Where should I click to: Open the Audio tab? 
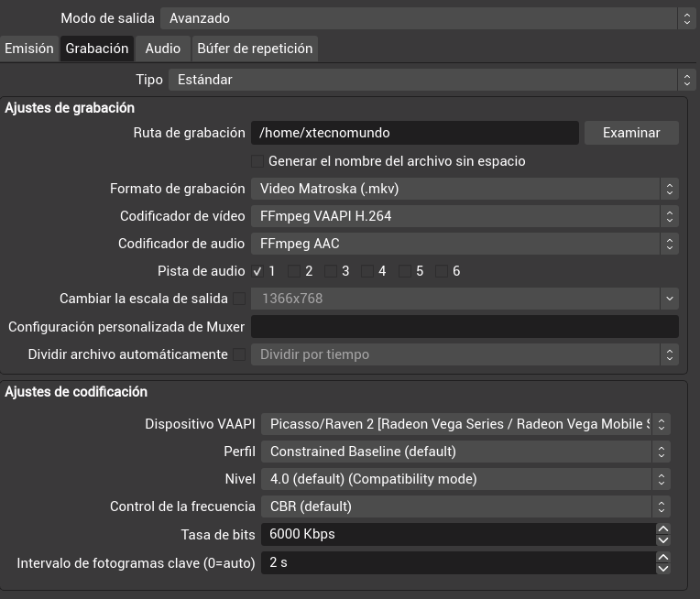tap(163, 49)
